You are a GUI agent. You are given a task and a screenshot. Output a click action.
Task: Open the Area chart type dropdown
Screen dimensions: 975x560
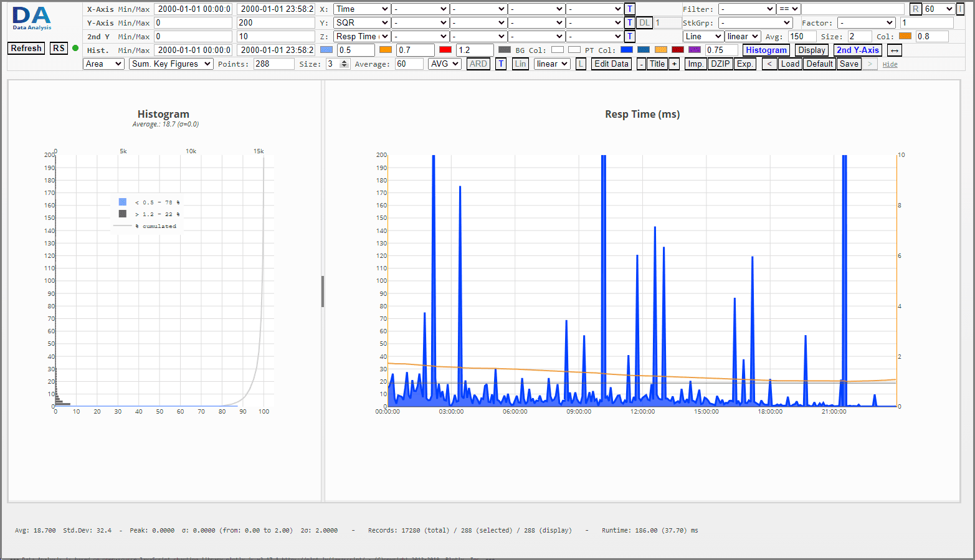[103, 63]
